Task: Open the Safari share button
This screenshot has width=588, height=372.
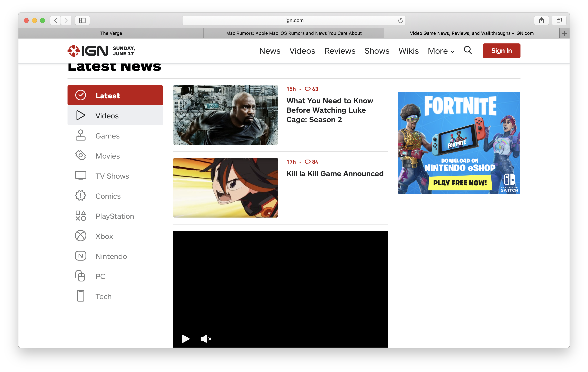Action: [541, 20]
